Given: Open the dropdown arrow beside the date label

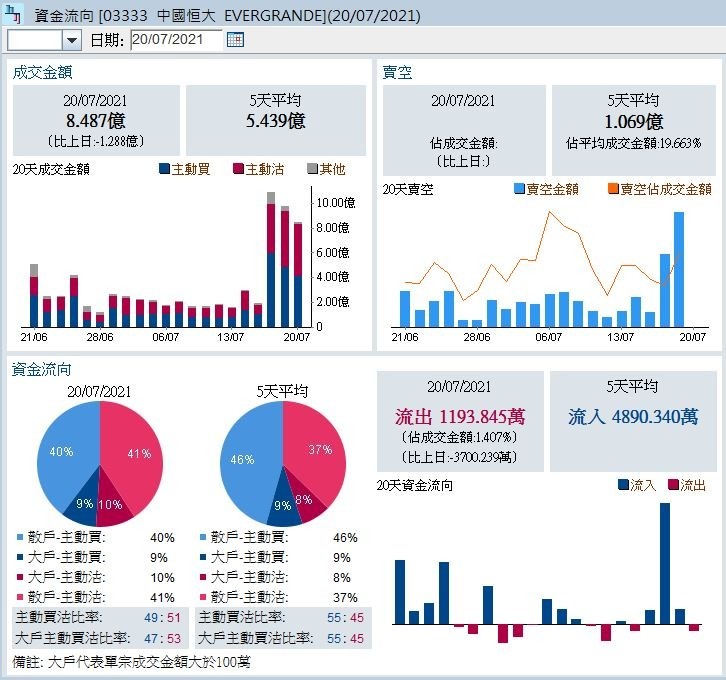Looking at the screenshot, I should click(x=72, y=40).
